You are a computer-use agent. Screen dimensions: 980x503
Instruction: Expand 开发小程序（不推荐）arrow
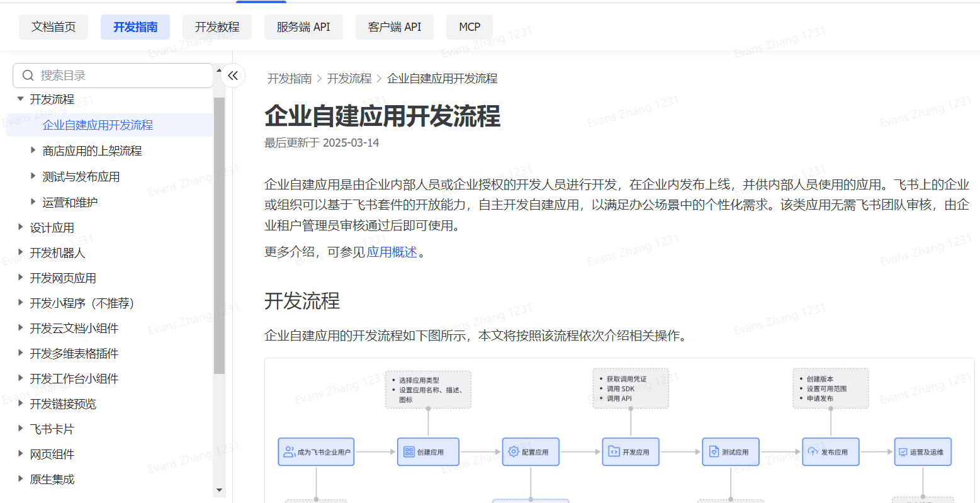point(20,303)
